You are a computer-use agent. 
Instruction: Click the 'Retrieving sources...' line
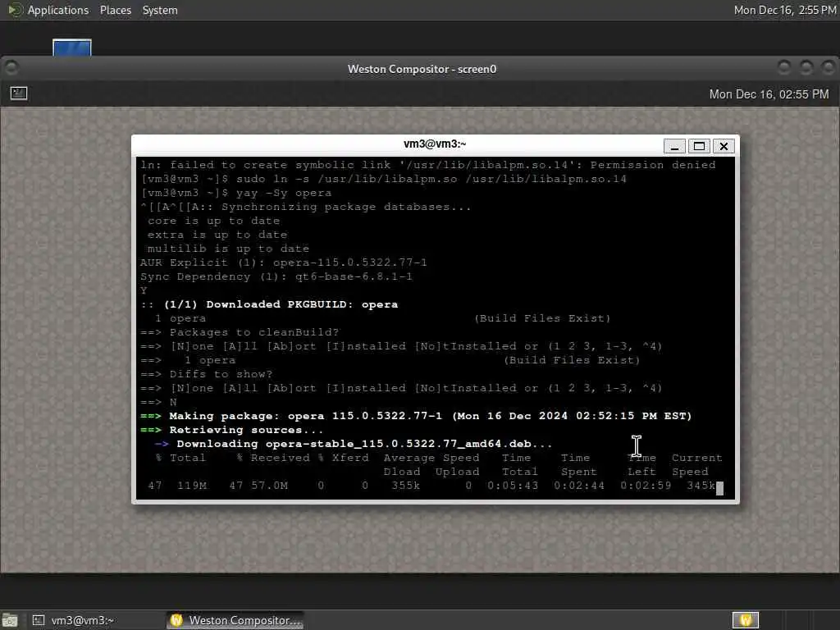[232, 430]
